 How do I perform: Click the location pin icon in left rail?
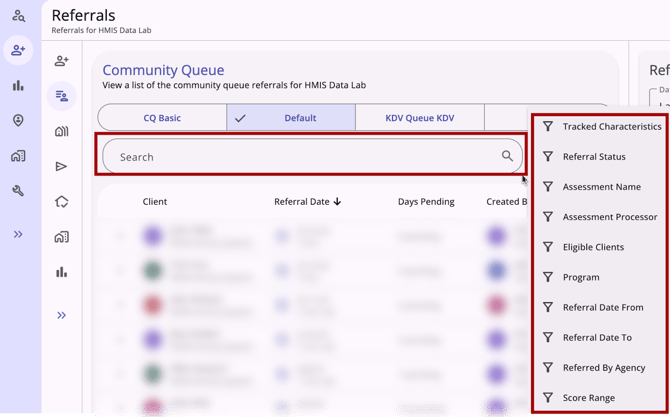tap(18, 121)
